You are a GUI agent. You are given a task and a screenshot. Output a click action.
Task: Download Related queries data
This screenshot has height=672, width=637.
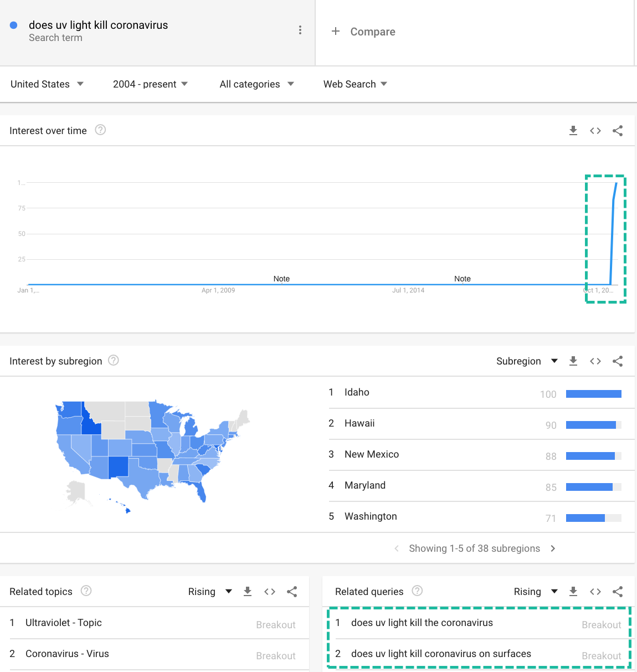(x=573, y=592)
